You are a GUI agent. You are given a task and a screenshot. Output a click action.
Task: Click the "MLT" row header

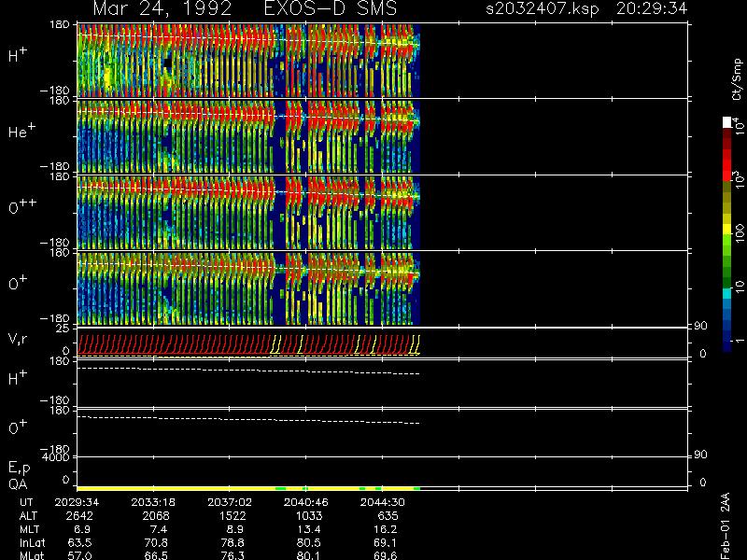pos(29,529)
